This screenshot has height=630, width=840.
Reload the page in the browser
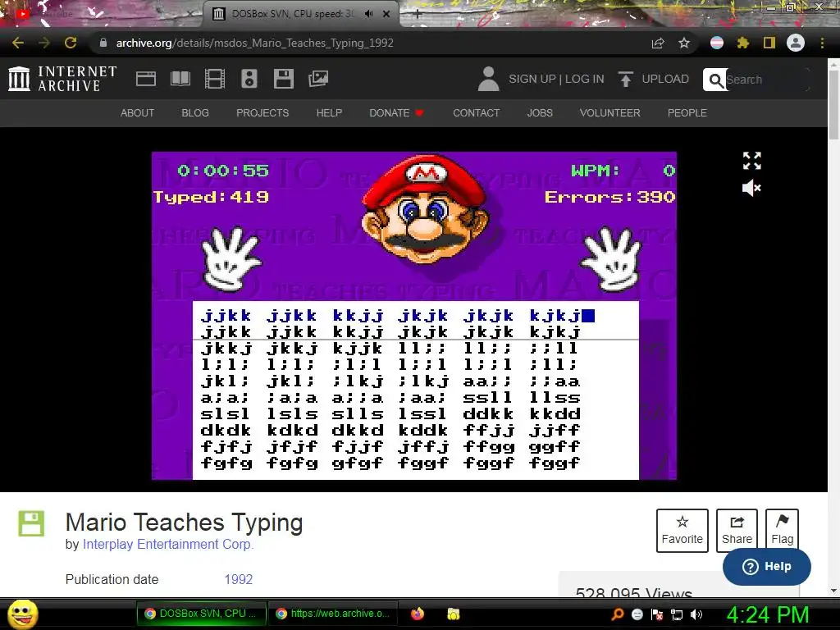coord(71,43)
